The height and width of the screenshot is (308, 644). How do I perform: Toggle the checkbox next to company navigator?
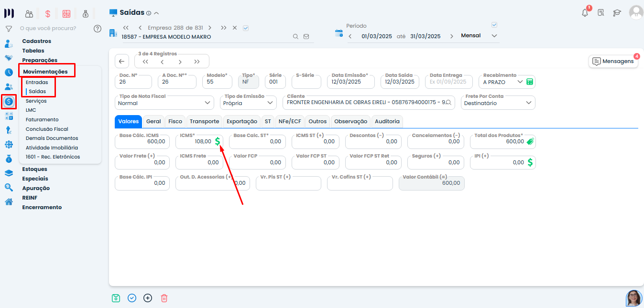[246, 28]
